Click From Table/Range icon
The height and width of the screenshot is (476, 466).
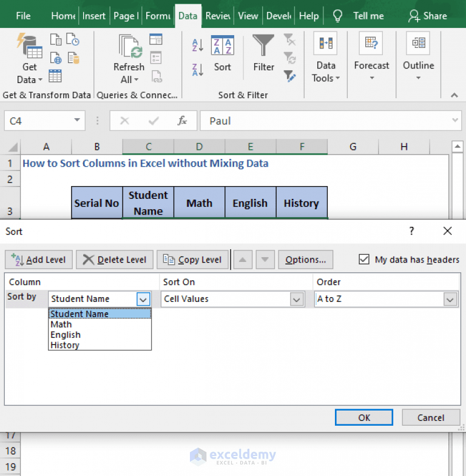tap(55, 76)
